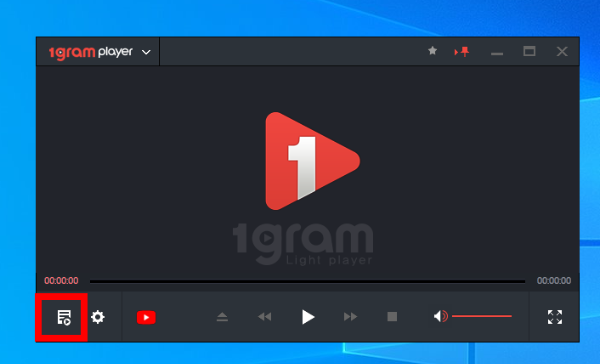600x364 pixels.
Task: Click the eject/open file button
Action: pos(222,317)
